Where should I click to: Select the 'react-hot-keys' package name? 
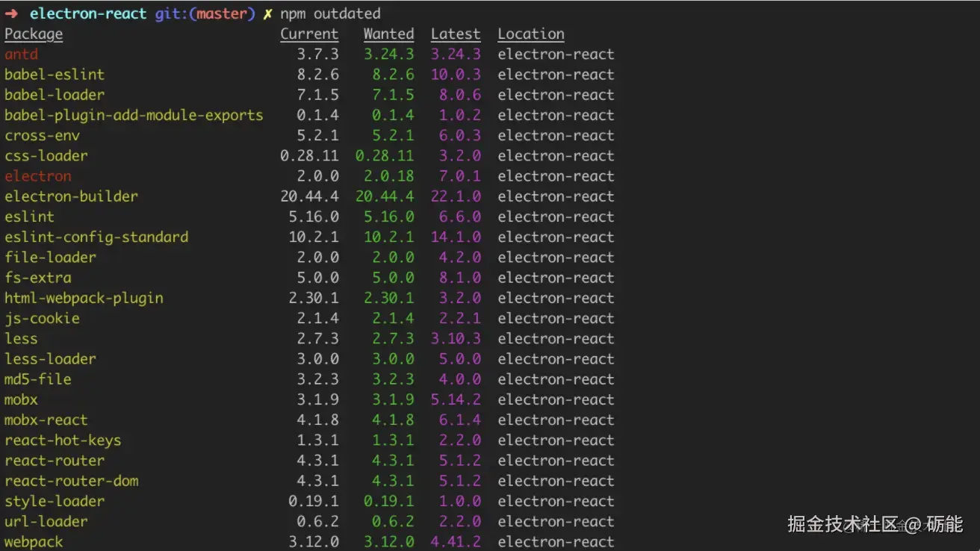63,441
